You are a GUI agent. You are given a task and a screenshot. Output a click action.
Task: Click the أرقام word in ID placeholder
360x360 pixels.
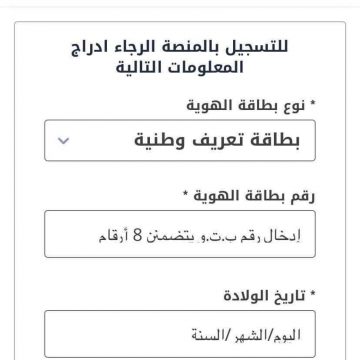(x=113, y=236)
